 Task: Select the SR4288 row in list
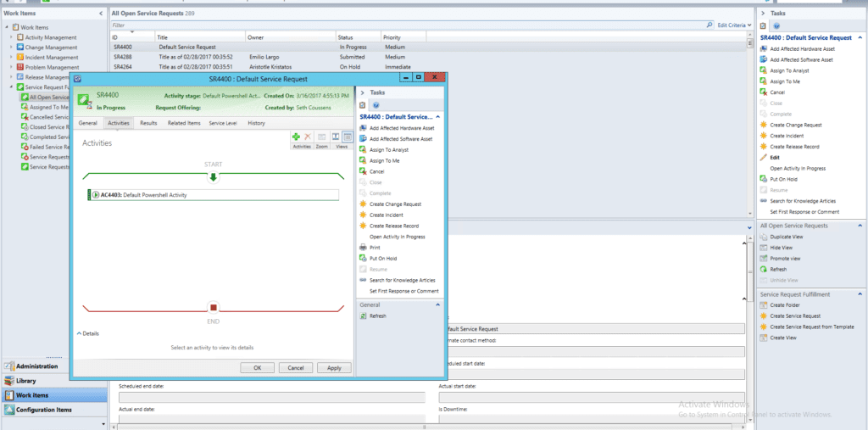point(428,57)
